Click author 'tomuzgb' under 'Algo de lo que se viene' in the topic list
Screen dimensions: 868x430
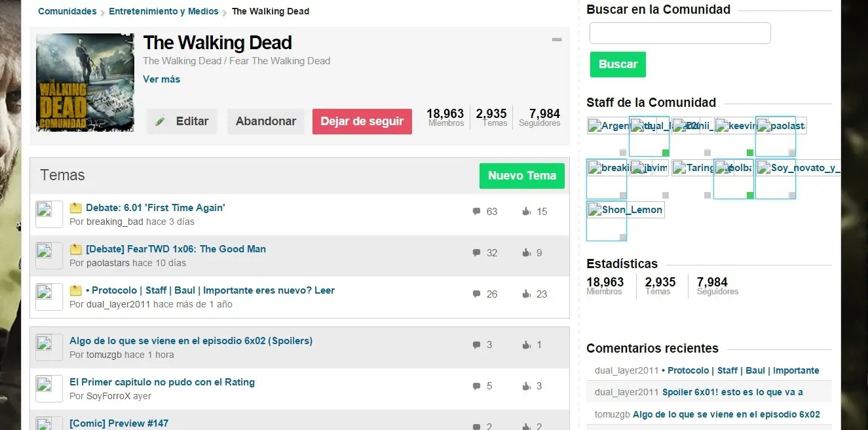[104, 355]
